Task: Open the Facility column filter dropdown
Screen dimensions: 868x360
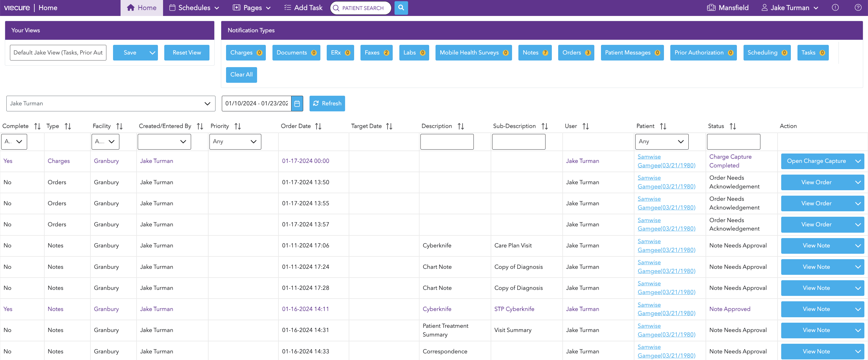Action: click(x=105, y=142)
